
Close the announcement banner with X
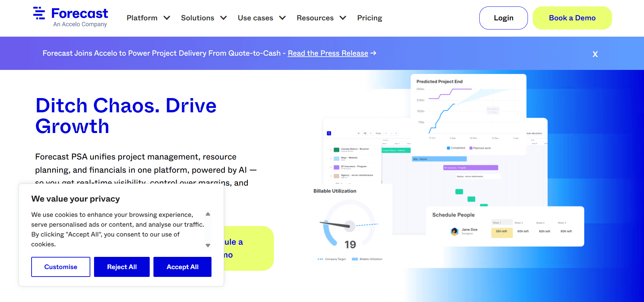tap(595, 54)
